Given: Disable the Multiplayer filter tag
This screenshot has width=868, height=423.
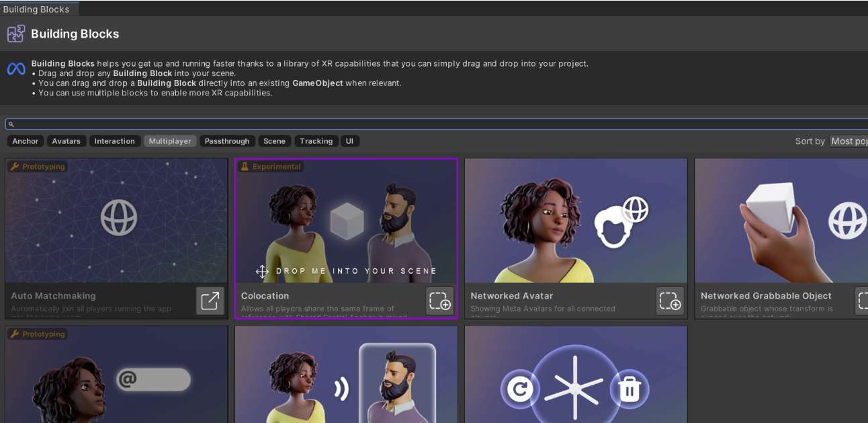Looking at the screenshot, I should tap(170, 141).
